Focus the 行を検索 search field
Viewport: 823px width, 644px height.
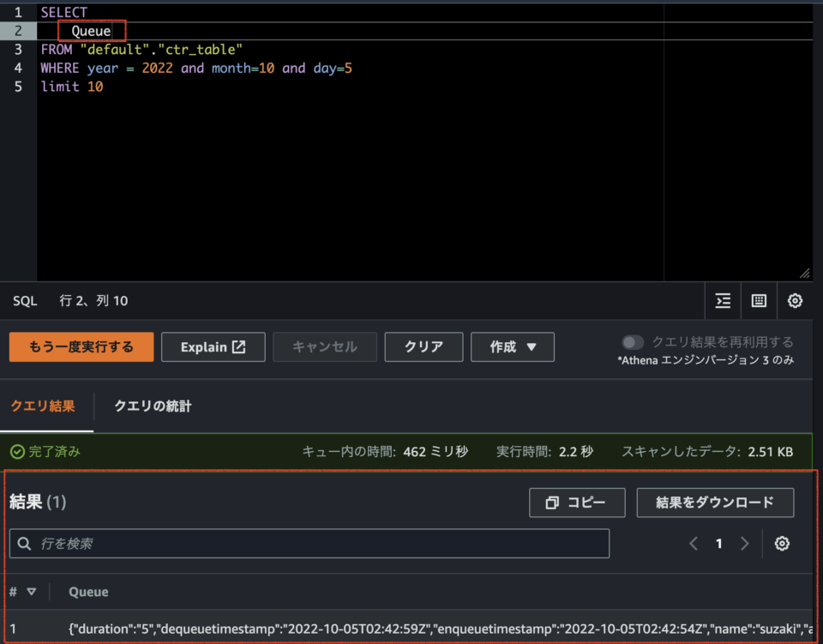[x=309, y=543]
